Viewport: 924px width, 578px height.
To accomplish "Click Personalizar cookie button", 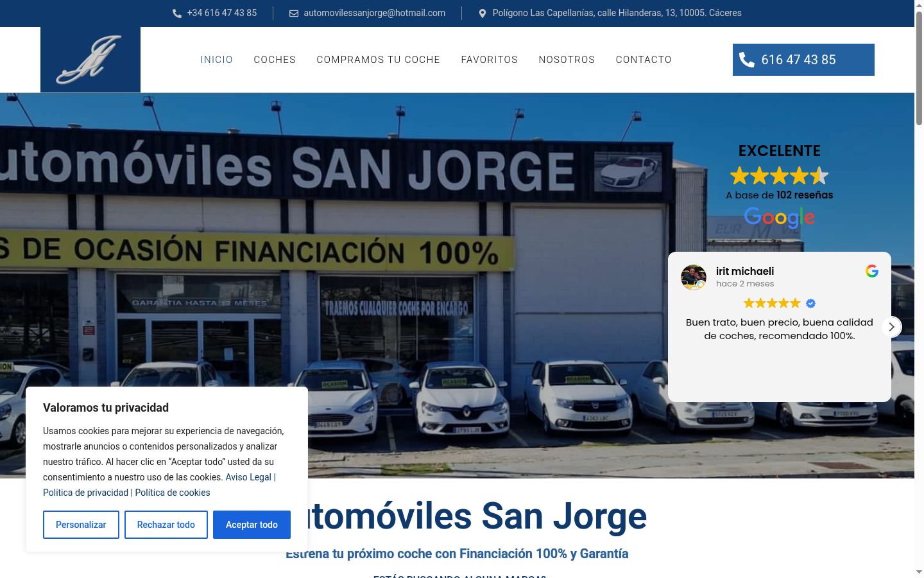I will (81, 525).
